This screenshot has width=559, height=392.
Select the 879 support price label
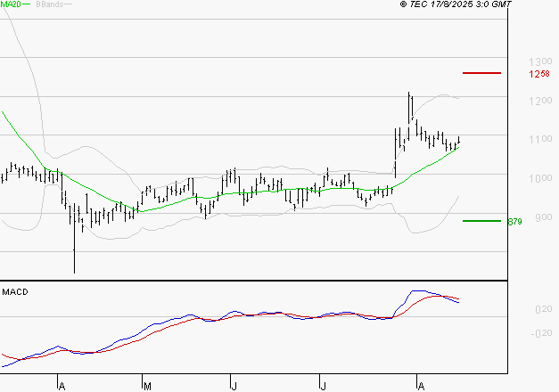coord(538,221)
